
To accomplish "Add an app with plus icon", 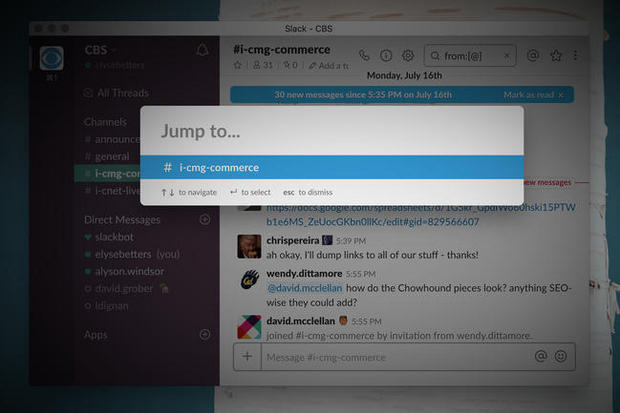I will click(205, 334).
